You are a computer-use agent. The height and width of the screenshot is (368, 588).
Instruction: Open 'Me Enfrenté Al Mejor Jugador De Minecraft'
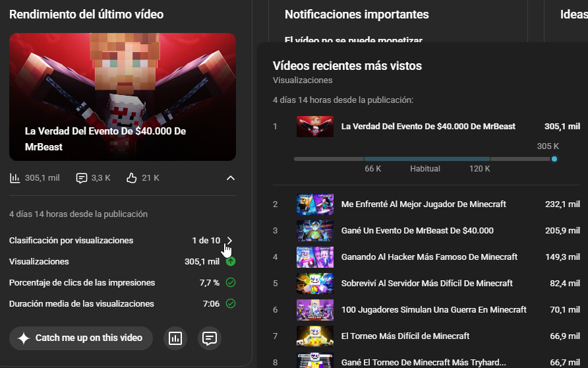(x=424, y=204)
